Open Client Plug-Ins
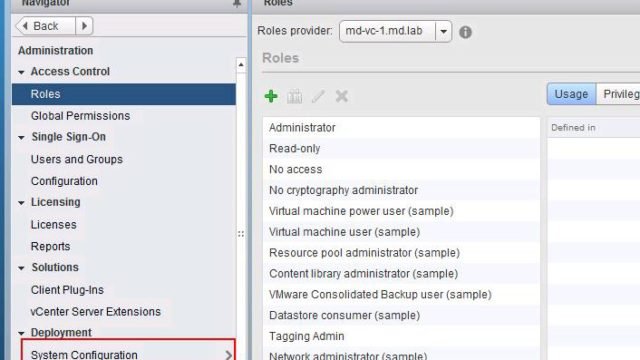This screenshot has width=640, height=360. (x=67, y=290)
